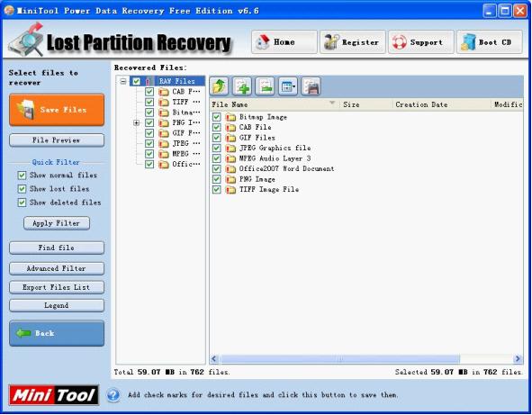The image size is (532, 415).
Task: Click the help question mark icon
Action: (113, 395)
